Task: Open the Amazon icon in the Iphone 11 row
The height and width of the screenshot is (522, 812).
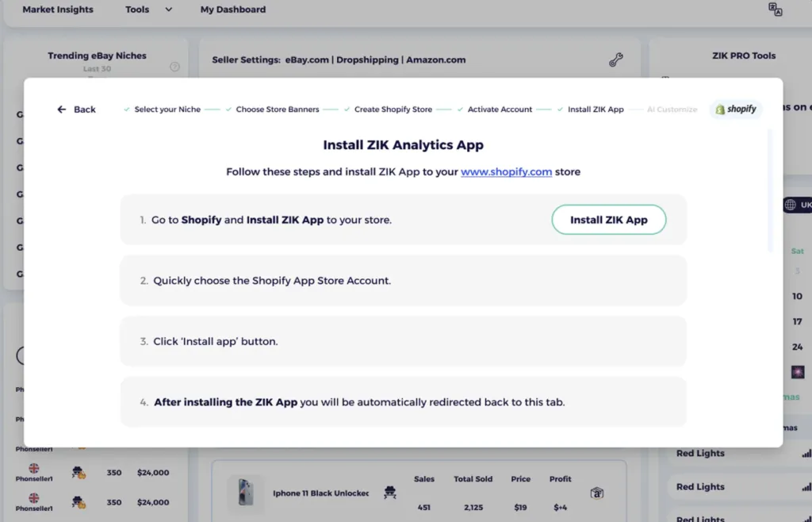Action: click(x=597, y=493)
